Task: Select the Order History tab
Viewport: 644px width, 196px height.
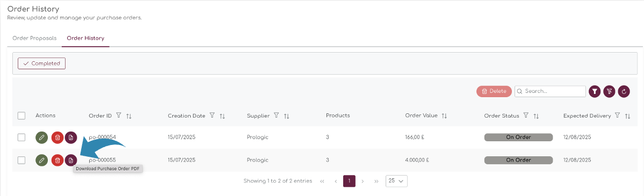Action: 85,38
